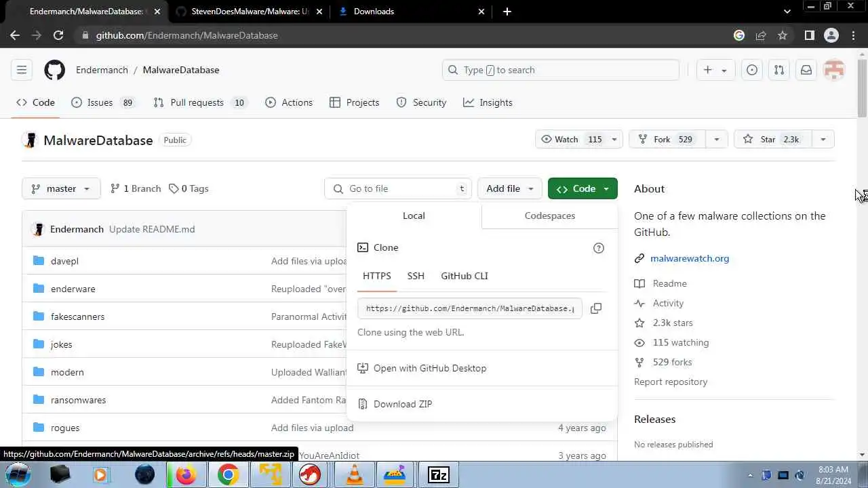Open Chrome side panel icon
Screen dimensions: 868x488
pyautogui.click(x=809, y=35)
